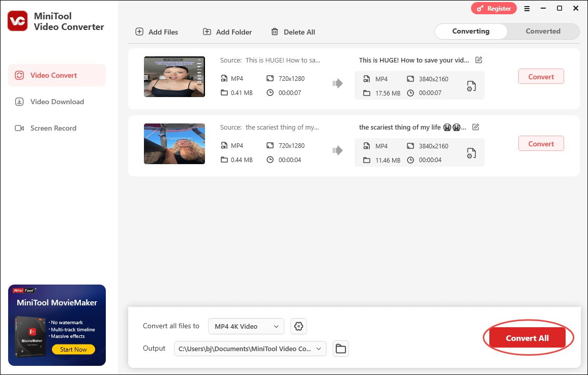Click the '17.56 MB' output size

[388, 93]
